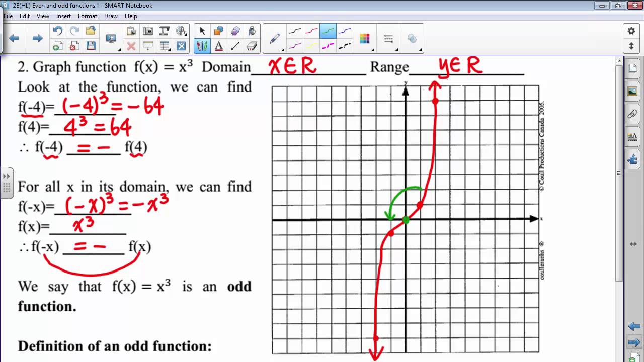This screenshot has width=644, height=362.
Task: Open the Add-ons puzzle piece tab
Action: point(632,160)
